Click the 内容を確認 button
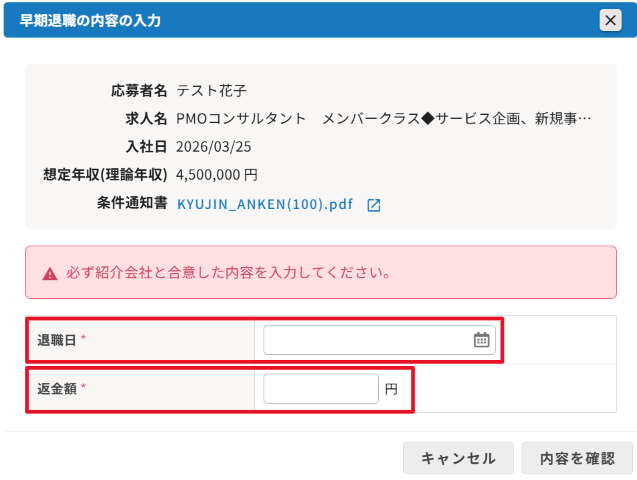This screenshot has height=480, width=637. coord(577,458)
